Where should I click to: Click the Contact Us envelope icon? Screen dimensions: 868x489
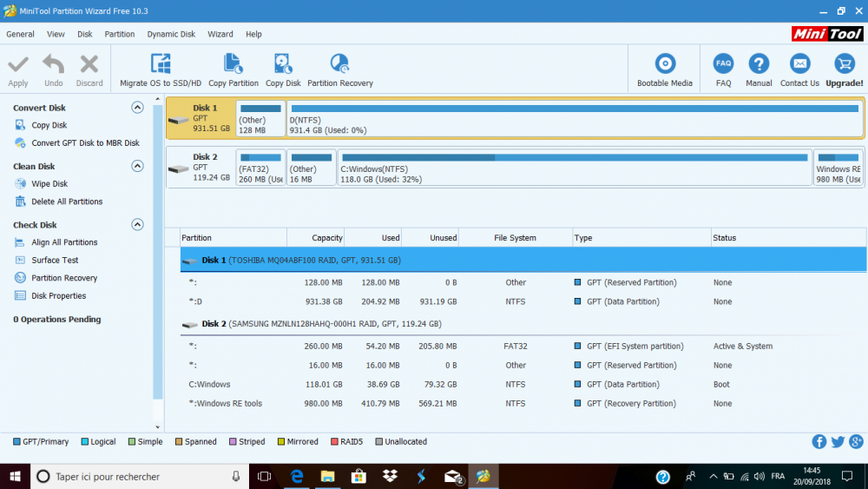[x=799, y=64]
